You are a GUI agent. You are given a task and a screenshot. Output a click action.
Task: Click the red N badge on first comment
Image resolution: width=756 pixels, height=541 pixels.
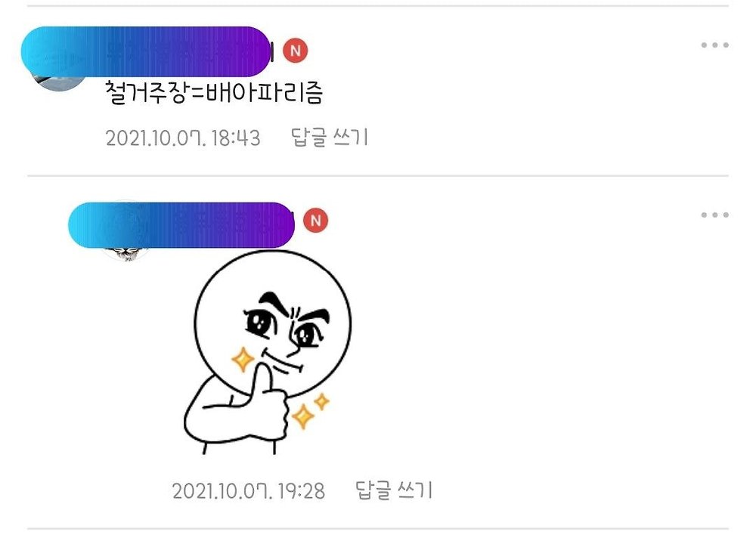click(295, 51)
